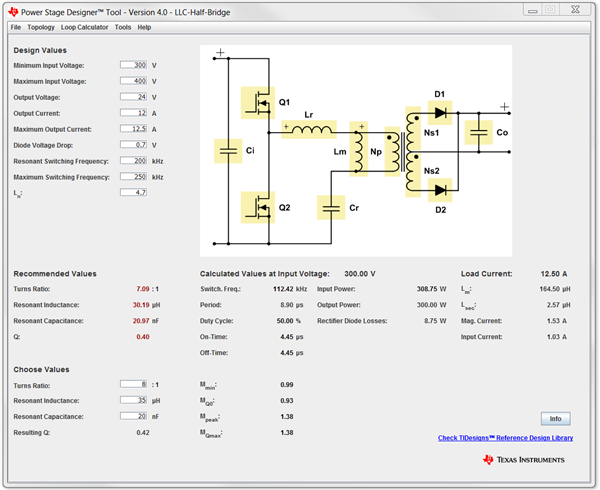Click the Resulting Q value 0.42
600x490 pixels.
[x=143, y=433]
